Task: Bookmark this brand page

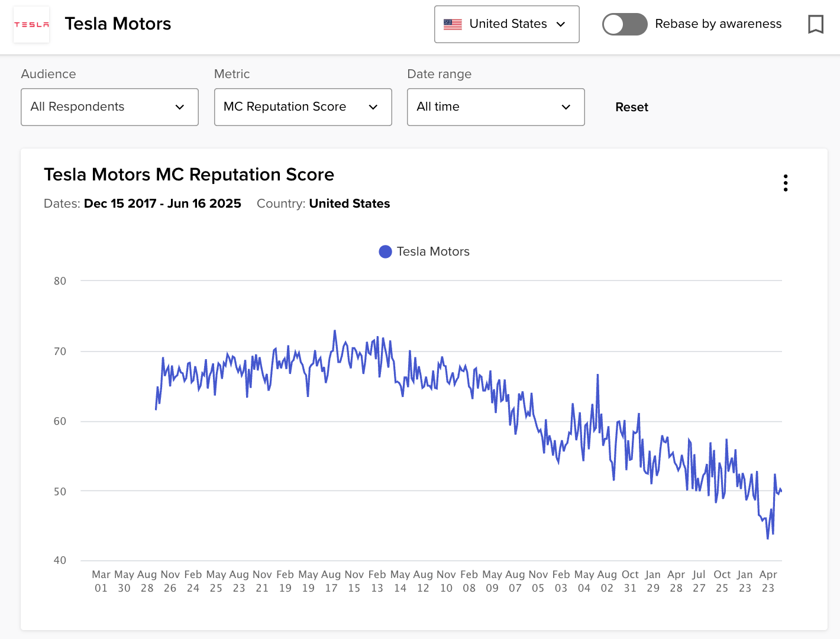Action: point(816,24)
